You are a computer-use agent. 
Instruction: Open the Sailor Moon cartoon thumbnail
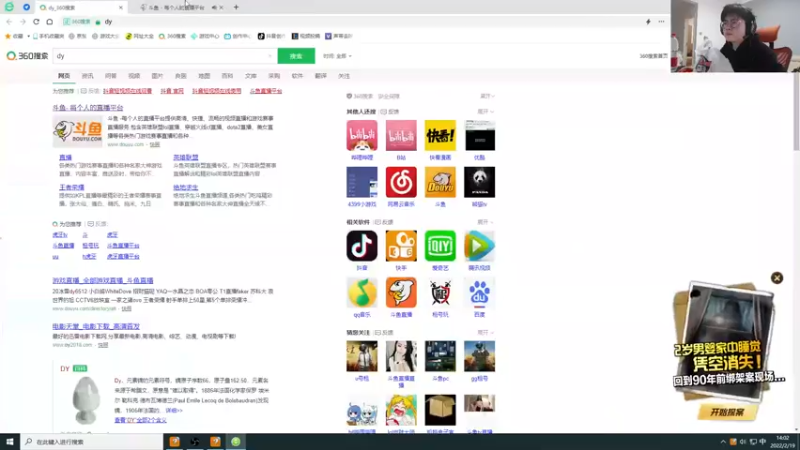[x=401, y=410]
